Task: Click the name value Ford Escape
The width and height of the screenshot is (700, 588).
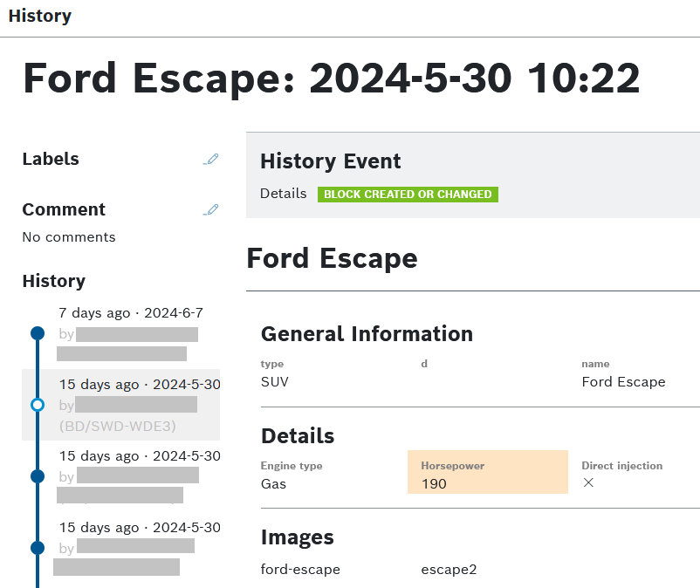Action: click(x=623, y=381)
